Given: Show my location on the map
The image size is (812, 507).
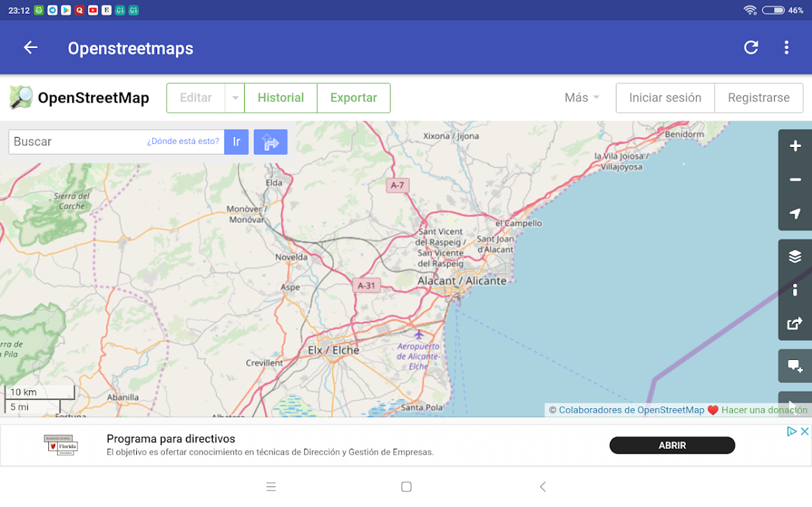Looking at the screenshot, I should (795, 214).
